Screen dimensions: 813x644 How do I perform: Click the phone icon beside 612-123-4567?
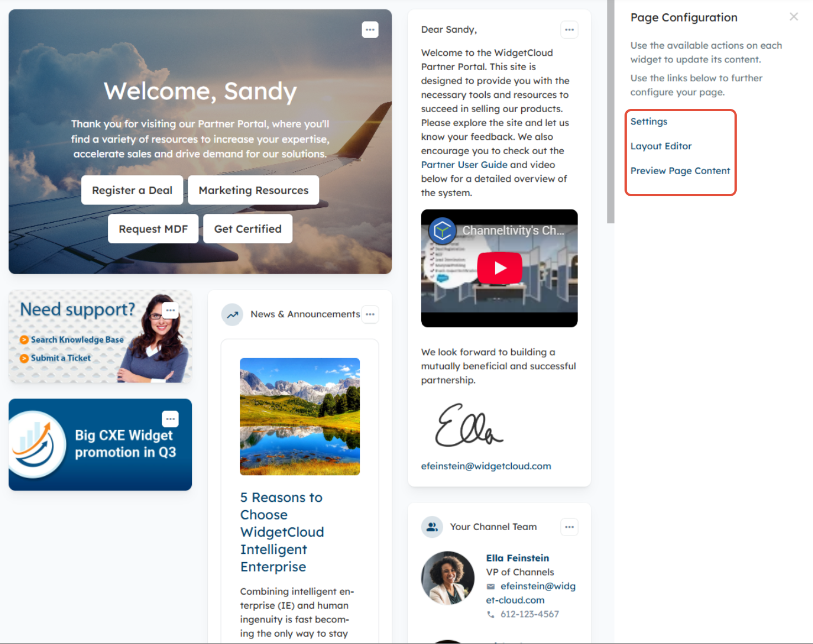[x=491, y=615]
